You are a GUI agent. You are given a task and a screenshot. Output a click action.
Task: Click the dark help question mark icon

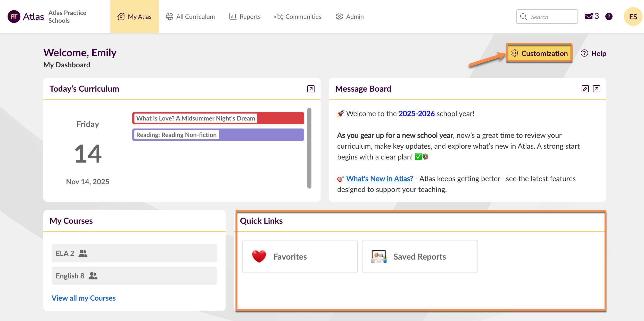click(609, 17)
